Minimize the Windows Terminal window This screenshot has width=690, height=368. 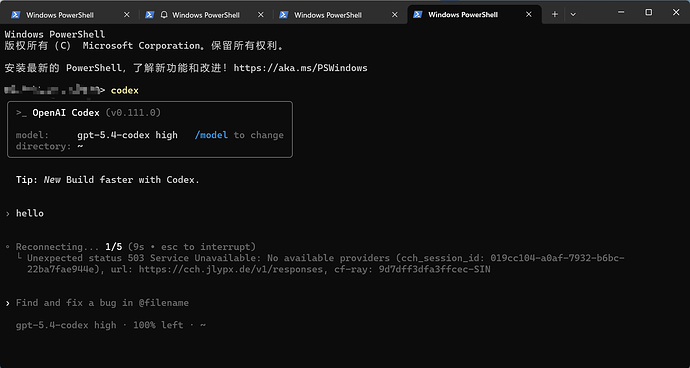click(x=621, y=13)
